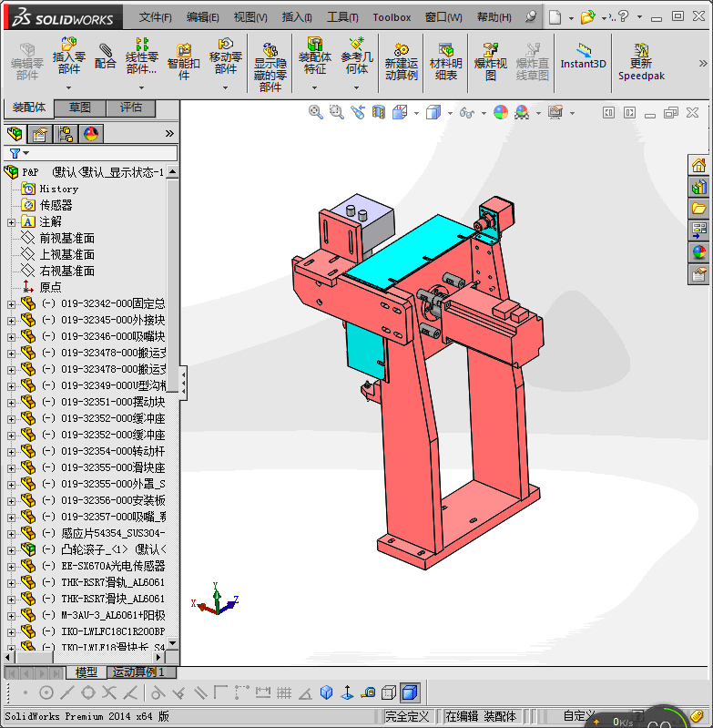Toggle isometric blue cube sketch icon at bottom
713x728 pixels.
click(327, 692)
